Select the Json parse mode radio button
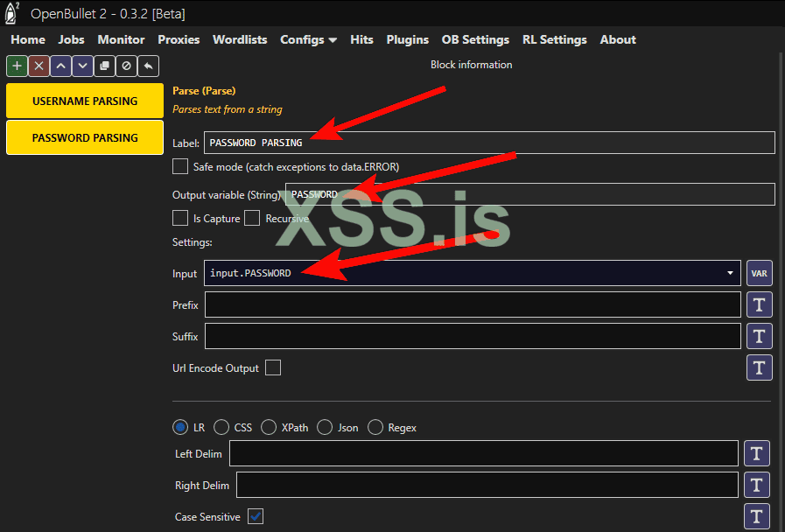The image size is (785, 532). (325, 427)
